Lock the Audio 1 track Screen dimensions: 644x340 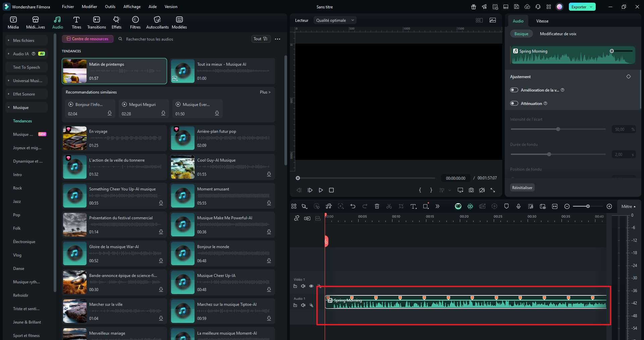coord(295,305)
